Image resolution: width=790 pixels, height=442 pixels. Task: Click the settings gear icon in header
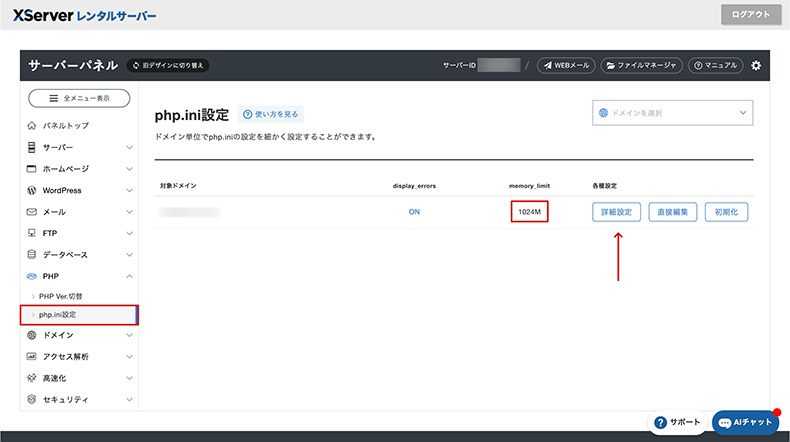click(x=756, y=66)
